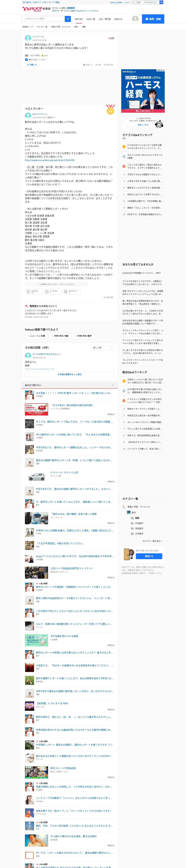Click the 新規取得 ID link

[x=71, y=8]
